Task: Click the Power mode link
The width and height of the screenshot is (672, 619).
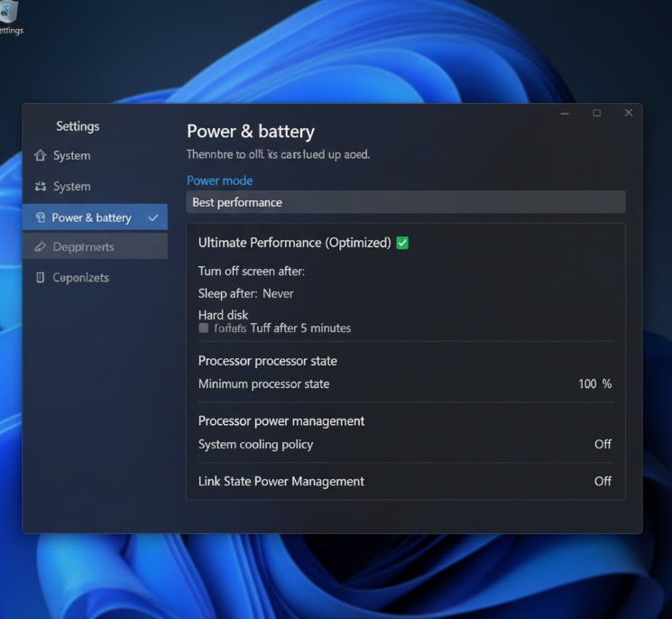Action: coord(219,180)
